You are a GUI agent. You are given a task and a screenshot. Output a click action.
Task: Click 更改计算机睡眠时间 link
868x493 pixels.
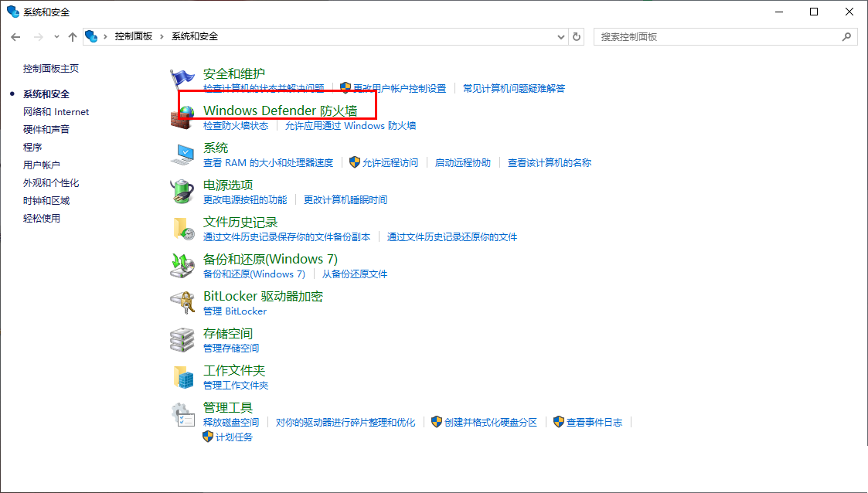coord(345,199)
